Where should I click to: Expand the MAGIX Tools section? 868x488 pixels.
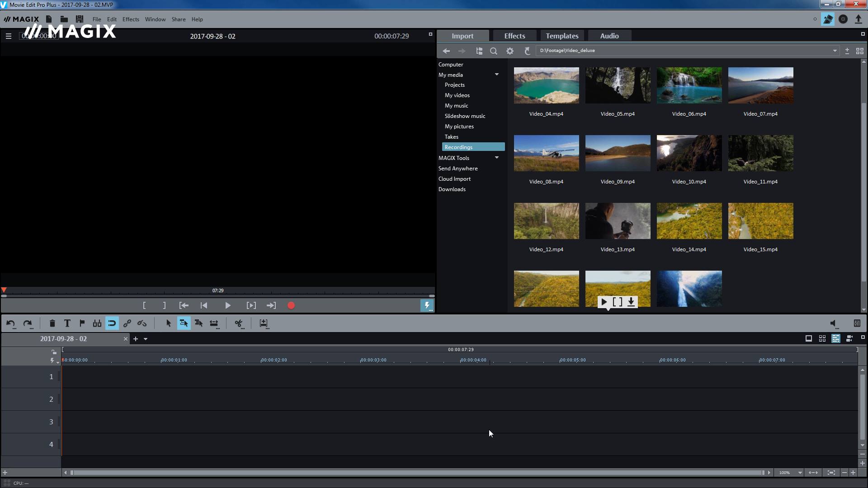coord(496,158)
